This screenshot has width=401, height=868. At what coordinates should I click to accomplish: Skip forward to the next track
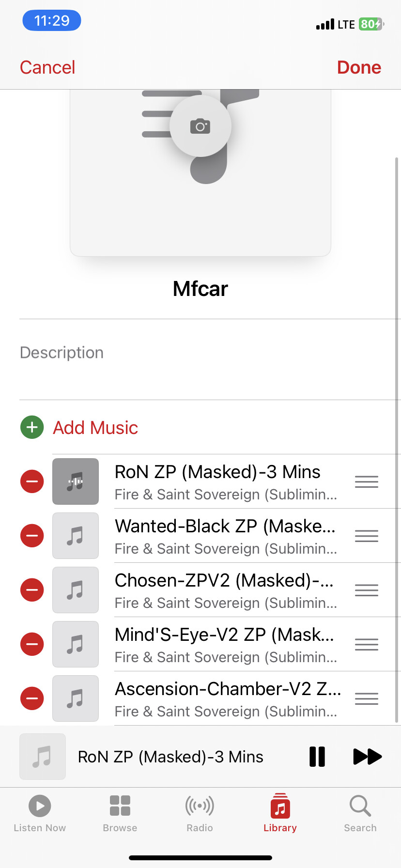point(368,757)
